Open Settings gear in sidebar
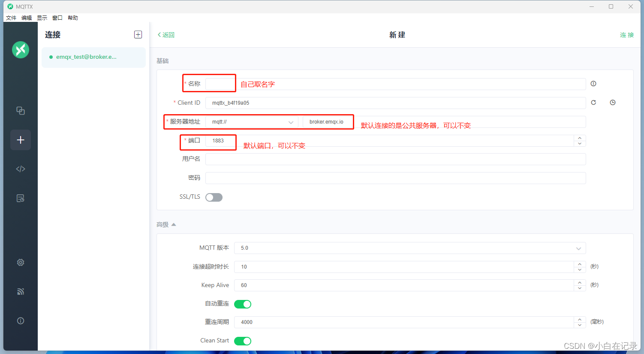The height and width of the screenshot is (354, 644). tap(21, 262)
